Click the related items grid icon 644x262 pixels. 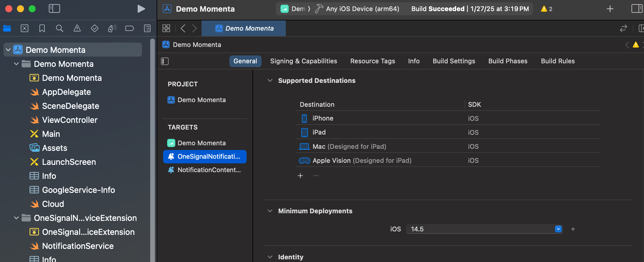[x=166, y=28]
